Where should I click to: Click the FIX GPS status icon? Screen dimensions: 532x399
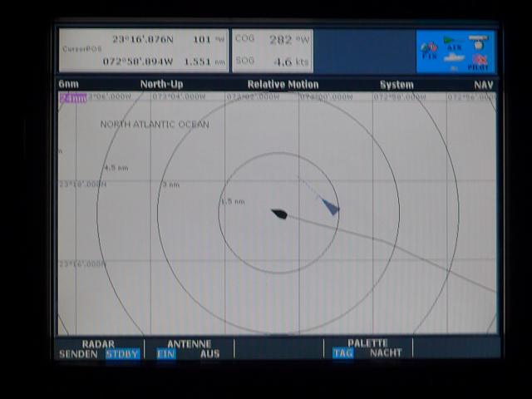[x=430, y=50]
